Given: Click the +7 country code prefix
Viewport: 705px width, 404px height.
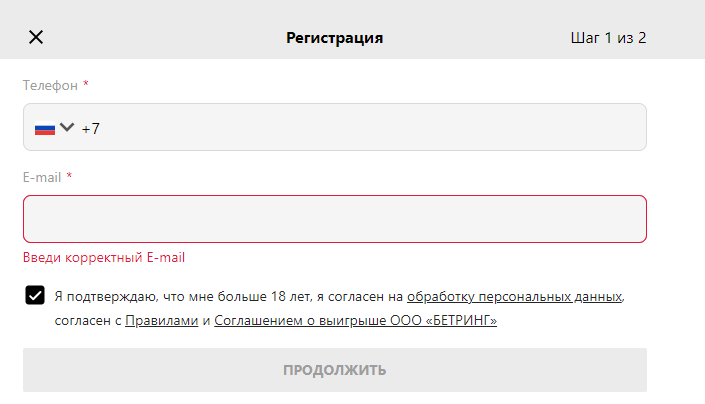Looking at the screenshot, I should click(91, 128).
